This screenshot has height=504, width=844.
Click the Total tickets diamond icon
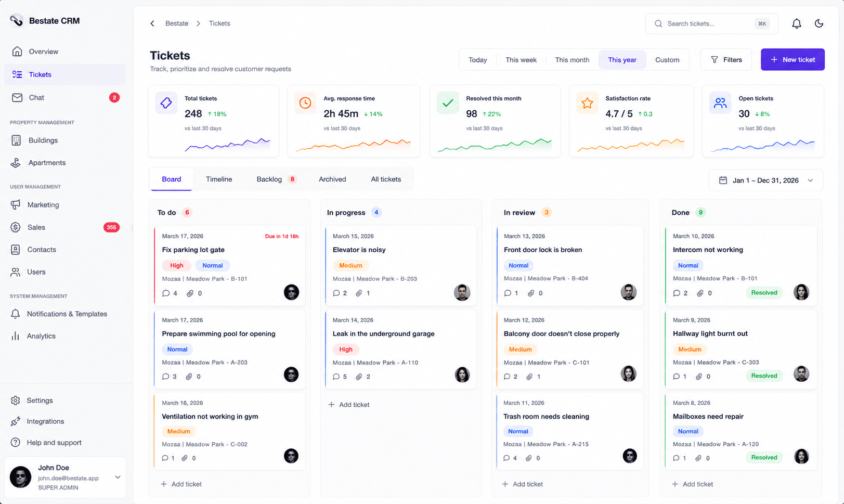click(x=166, y=103)
